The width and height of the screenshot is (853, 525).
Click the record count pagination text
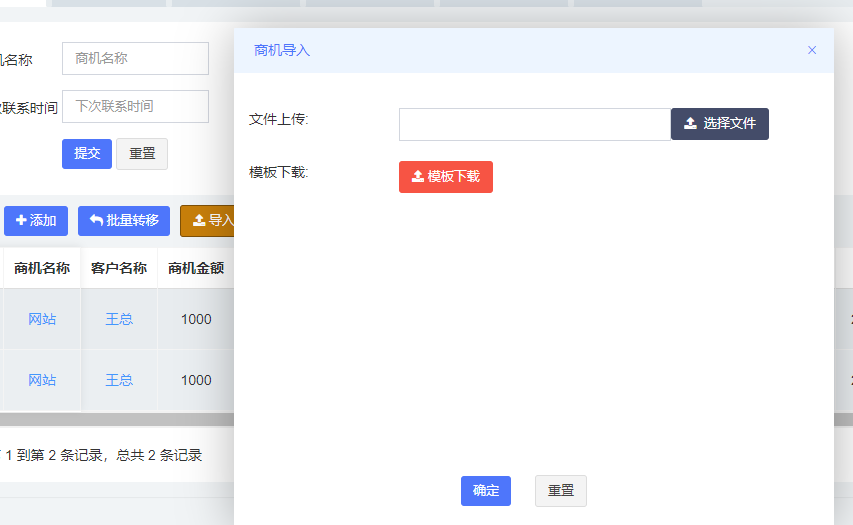click(x=102, y=455)
